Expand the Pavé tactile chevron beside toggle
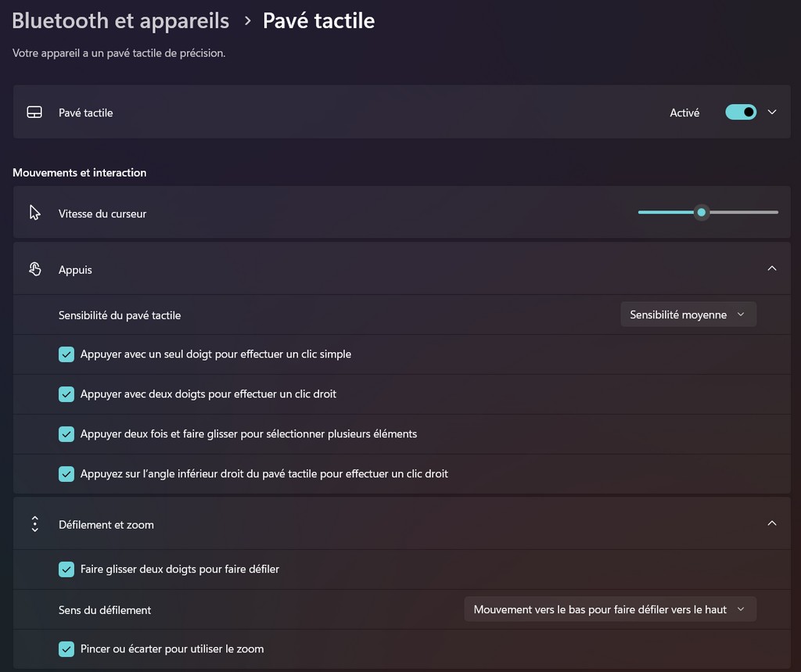This screenshot has height=672, width=801. 772,113
